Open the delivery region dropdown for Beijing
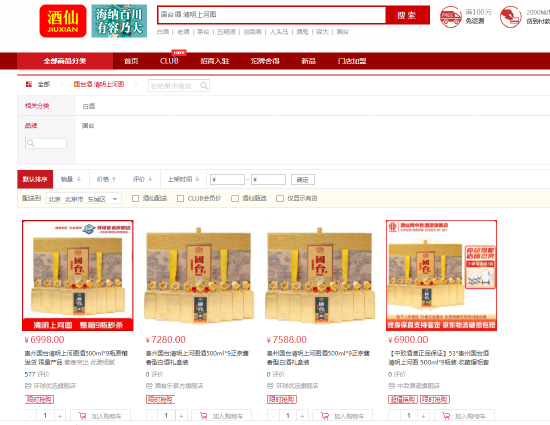Viewport: 550px width, 425px height. point(84,199)
